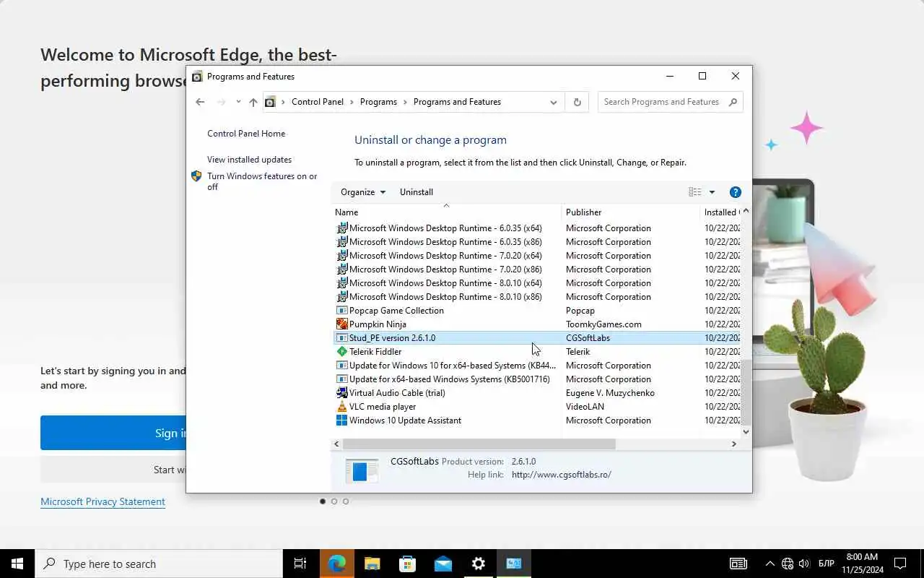The height and width of the screenshot is (578, 924).
Task: Click the view options list icon
Action: click(x=695, y=192)
